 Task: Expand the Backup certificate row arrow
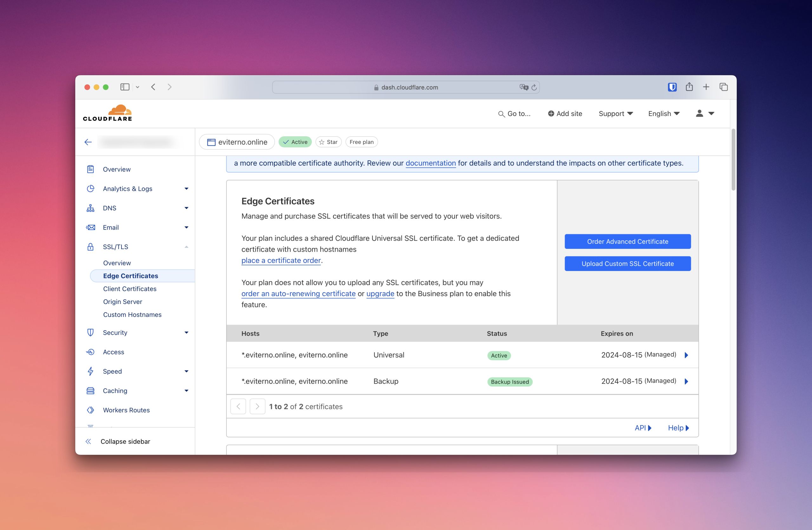point(686,381)
